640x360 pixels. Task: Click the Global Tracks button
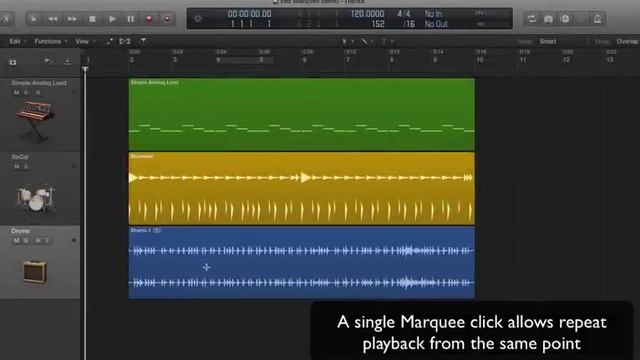pos(67,62)
